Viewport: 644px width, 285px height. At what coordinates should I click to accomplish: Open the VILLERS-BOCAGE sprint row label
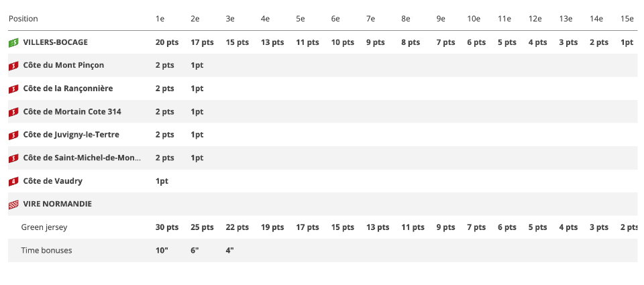[x=55, y=42]
